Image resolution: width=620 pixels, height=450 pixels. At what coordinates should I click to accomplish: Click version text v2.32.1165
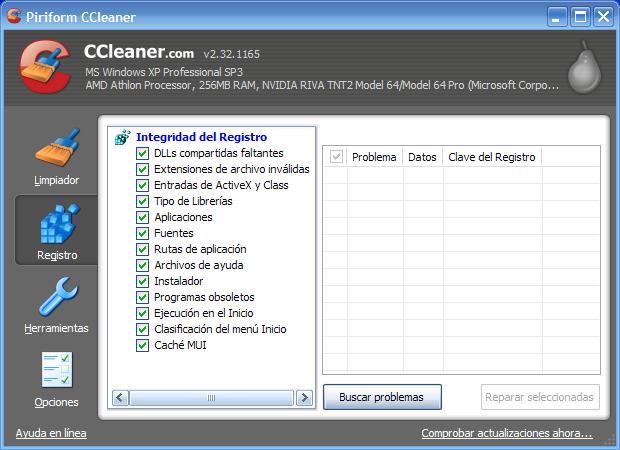click(x=232, y=54)
